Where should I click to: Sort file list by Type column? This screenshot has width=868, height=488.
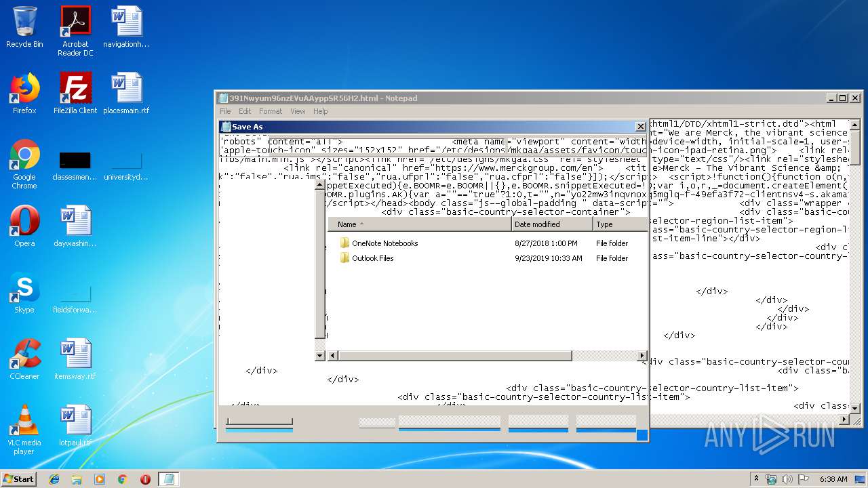click(620, 224)
